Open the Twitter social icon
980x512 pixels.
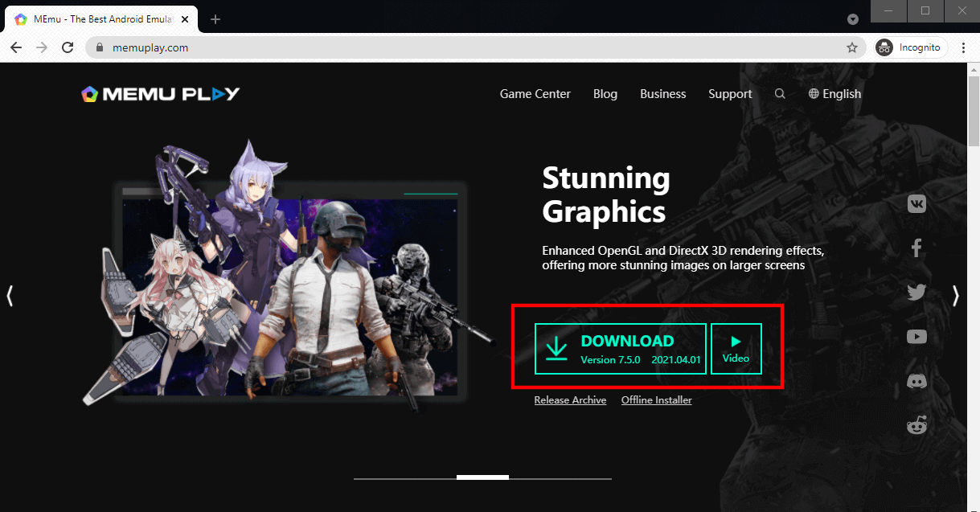916,292
